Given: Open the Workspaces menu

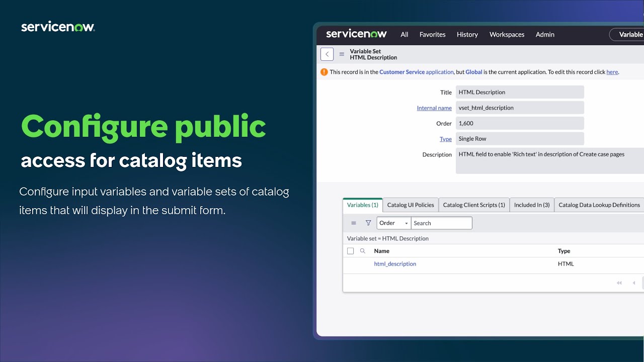Looking at the screenshot, I should click(x=507, y=34).
